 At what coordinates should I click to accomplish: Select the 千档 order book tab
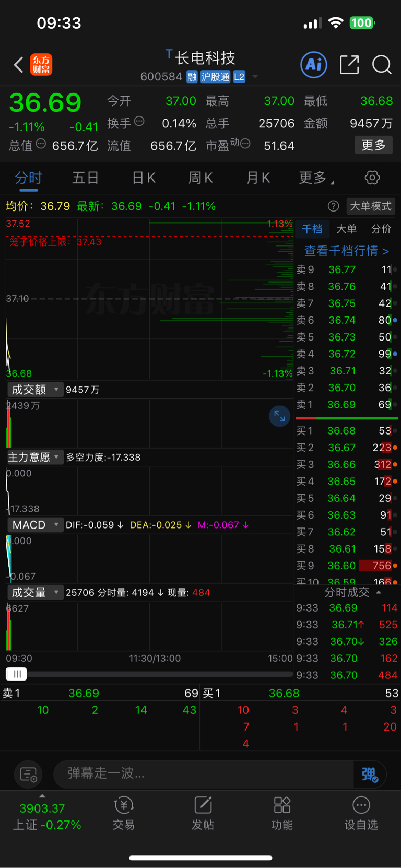[312, 229]
